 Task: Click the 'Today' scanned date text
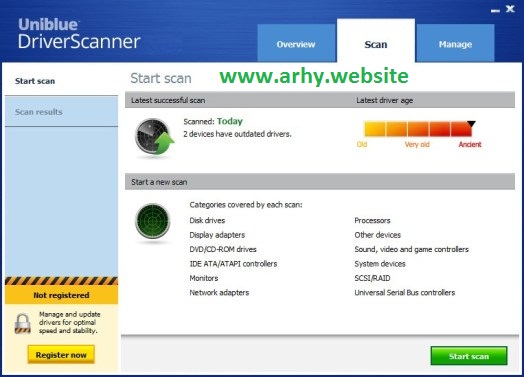click(230, 121)
